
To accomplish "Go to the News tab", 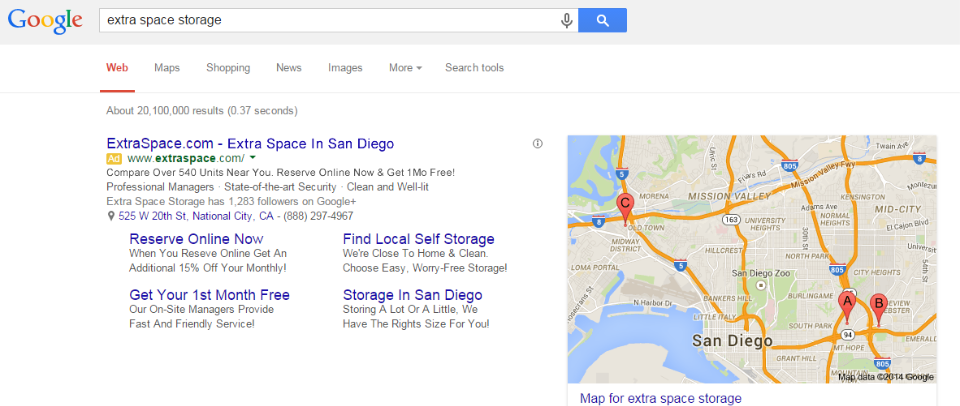I will click(x=289, y=68).
